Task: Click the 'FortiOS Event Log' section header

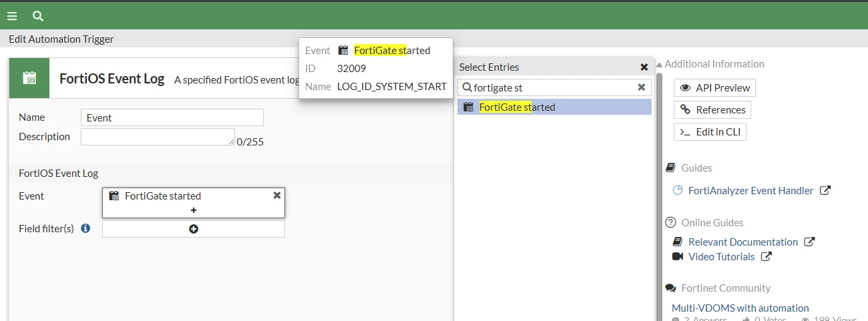Action: point(59,173)
